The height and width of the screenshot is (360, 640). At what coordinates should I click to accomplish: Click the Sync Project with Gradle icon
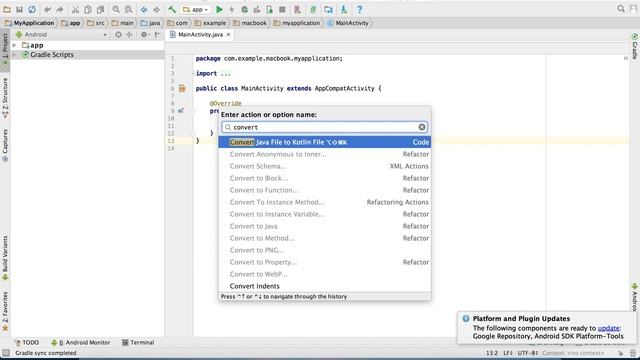tap(313, 9)
